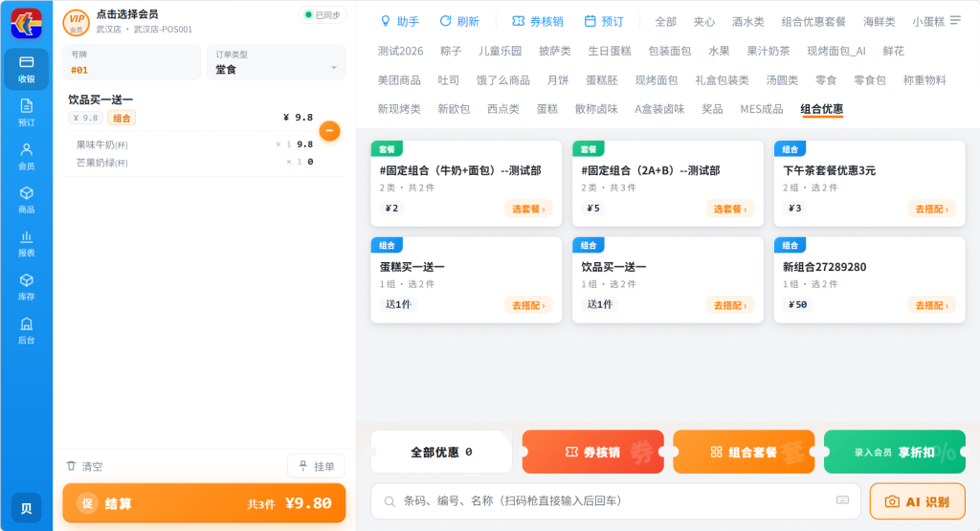Viewport: 980px width, 531px height.
Task: Select the 夹心 category tab
Action: coord(703,22)
